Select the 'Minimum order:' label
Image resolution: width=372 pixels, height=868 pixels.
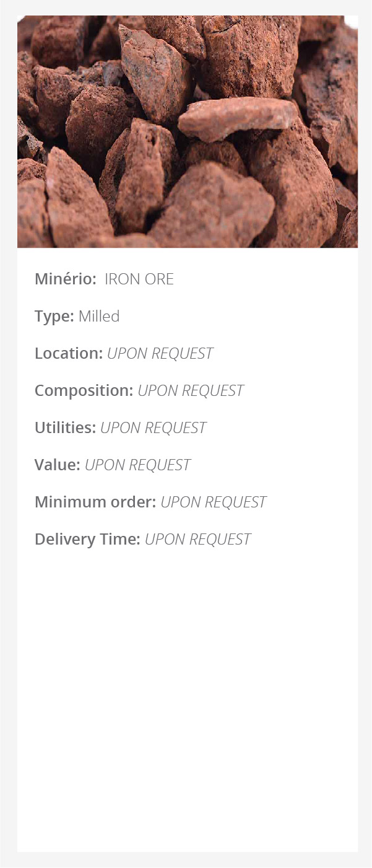click(95, 502)
